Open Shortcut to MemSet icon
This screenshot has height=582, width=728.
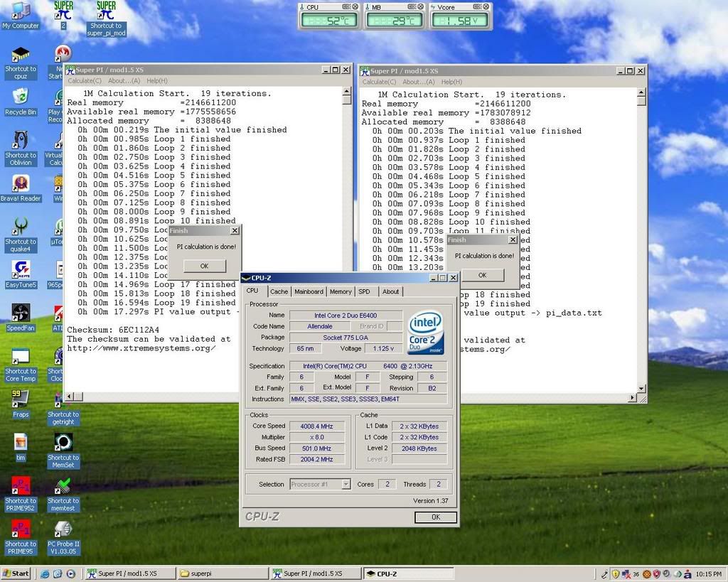[x=63, y=443]
